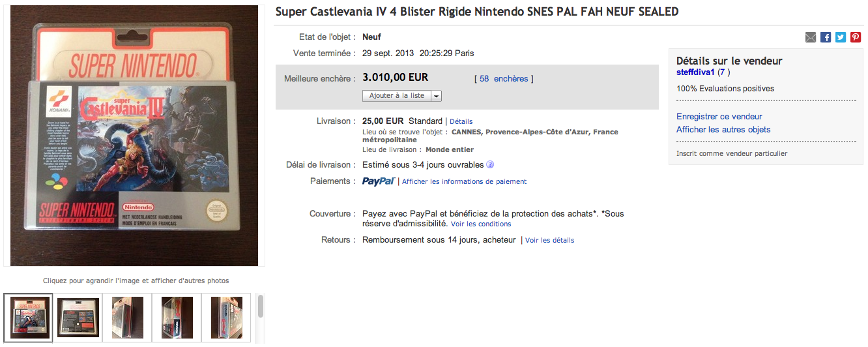Screen dimensions: 868x347
Task: Open the shipping Détails link
Action: pos(461,121)
